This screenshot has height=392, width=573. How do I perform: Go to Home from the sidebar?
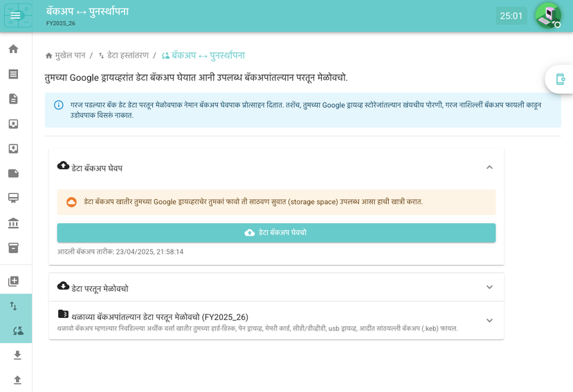[x=13, y=49]
